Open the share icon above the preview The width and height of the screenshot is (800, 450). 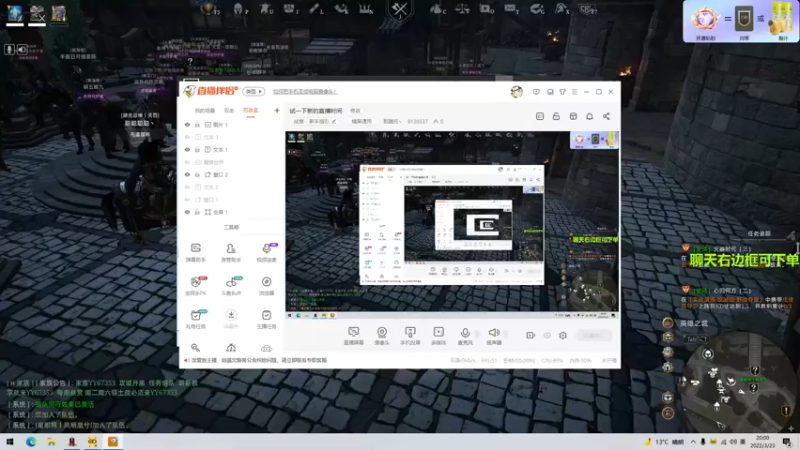coord(606,116)
